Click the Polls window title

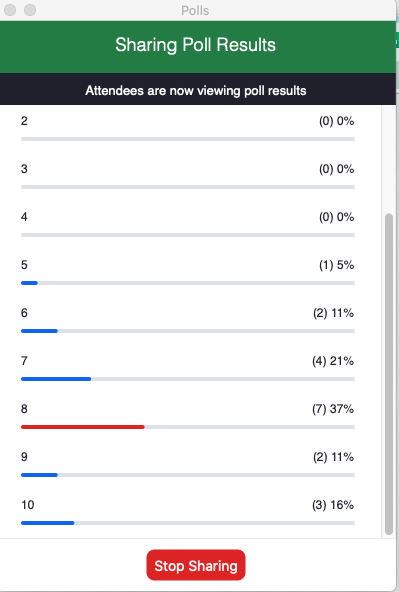pyautogui.click(x=195, y=11)
